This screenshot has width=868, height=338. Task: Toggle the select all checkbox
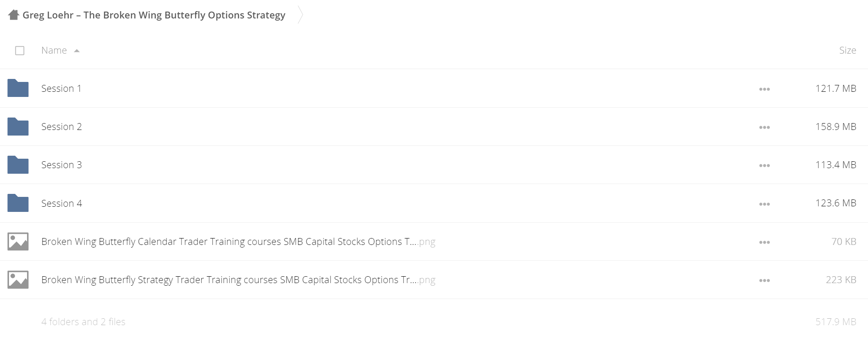(x=20, y=51)
